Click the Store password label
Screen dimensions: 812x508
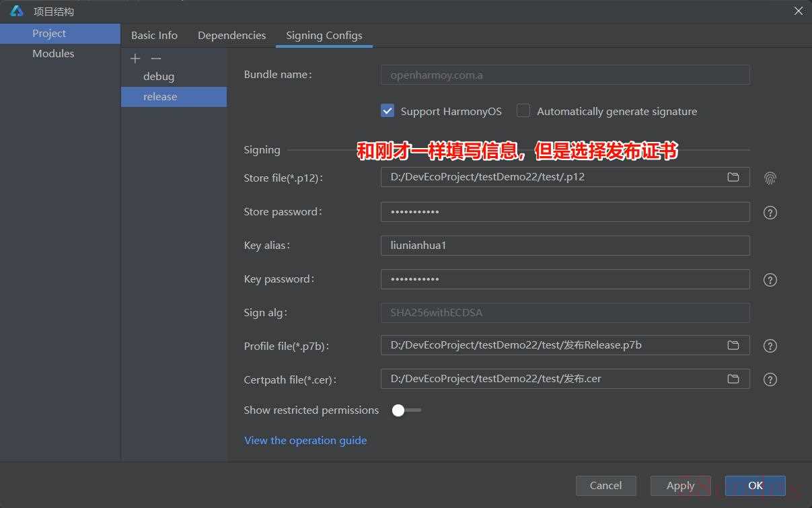pyautogui.click(x=283, y=212)
